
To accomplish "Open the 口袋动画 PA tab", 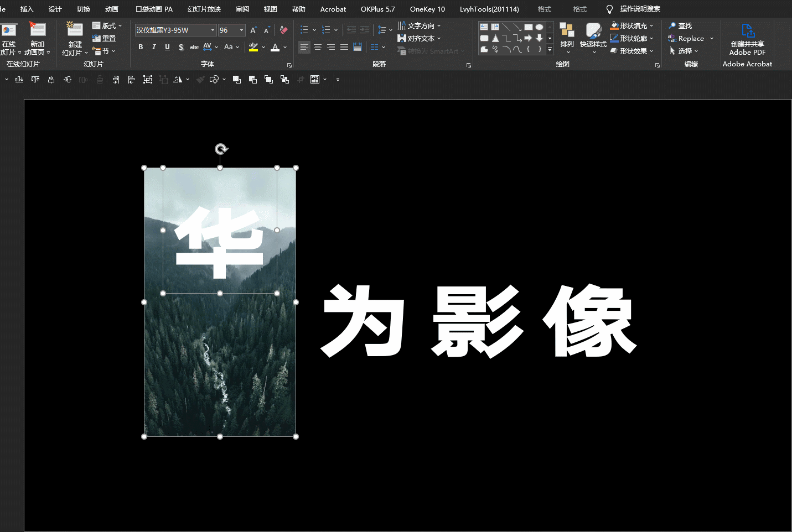I will coord(154,9).
